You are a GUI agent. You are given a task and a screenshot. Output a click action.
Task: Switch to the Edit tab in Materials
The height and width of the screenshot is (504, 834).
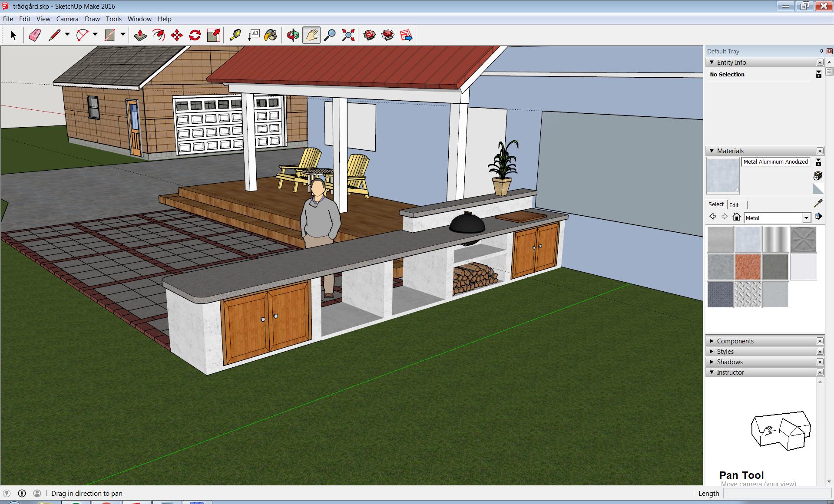734,205
